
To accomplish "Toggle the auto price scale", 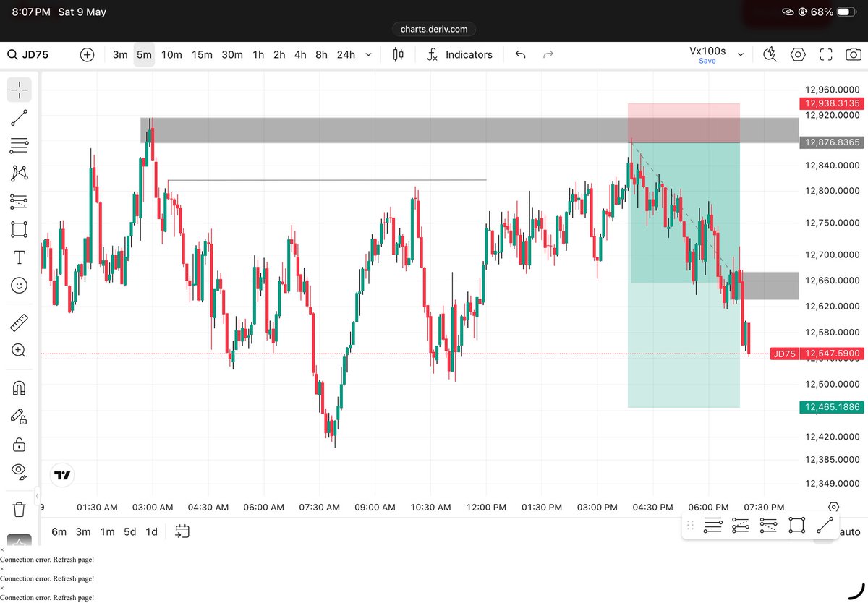I will (x=851, y=531).
